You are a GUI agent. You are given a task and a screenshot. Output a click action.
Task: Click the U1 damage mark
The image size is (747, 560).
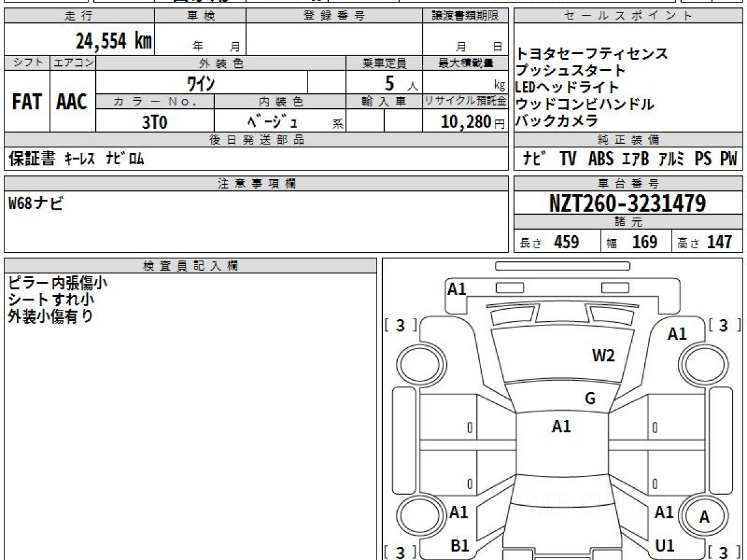pyautogui.click(x=665, y=546)
